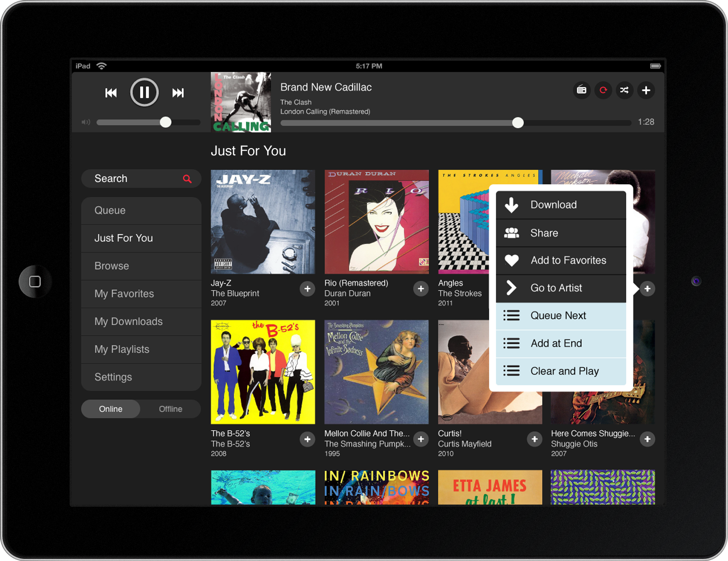This screenshot has height=561, width=728.
Task: Click the download arrow icon in popup
Action: 512,205
